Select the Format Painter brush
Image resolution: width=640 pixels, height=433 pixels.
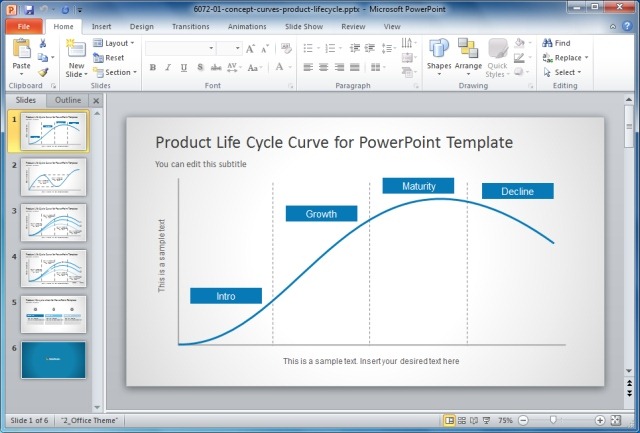tap(43, 72)
